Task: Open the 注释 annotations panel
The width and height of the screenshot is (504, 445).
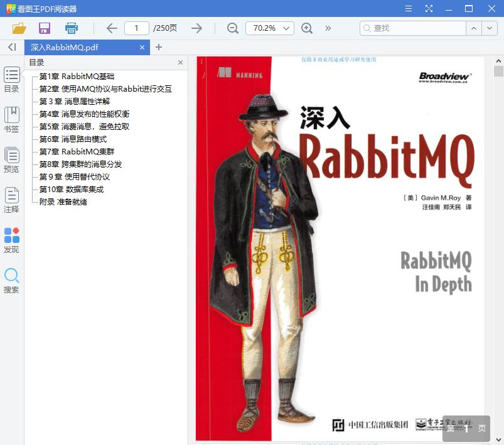Action: [11, 200]
